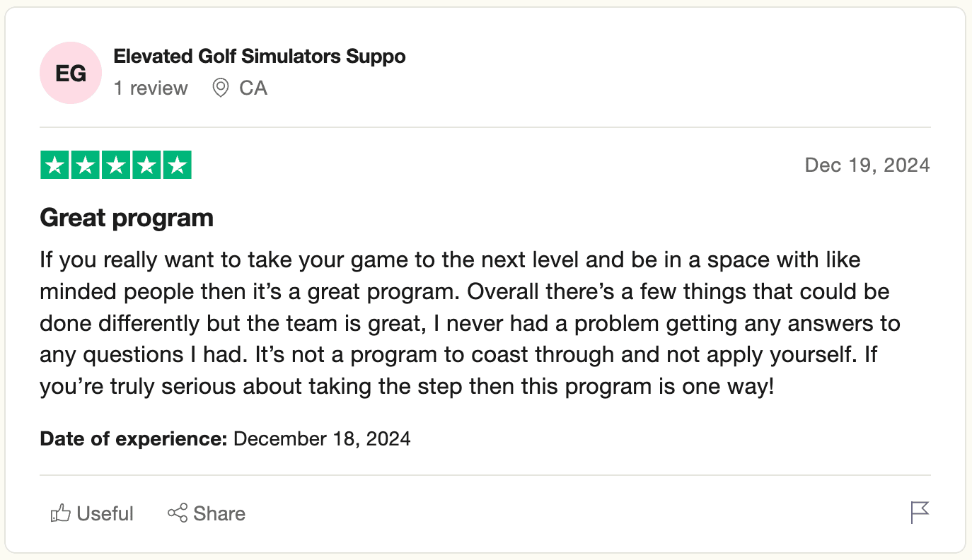Image resolution: width=972 pixels, height=560 pixels.
Task: Open the EG reviewer avatar
Action: [71, 73]
